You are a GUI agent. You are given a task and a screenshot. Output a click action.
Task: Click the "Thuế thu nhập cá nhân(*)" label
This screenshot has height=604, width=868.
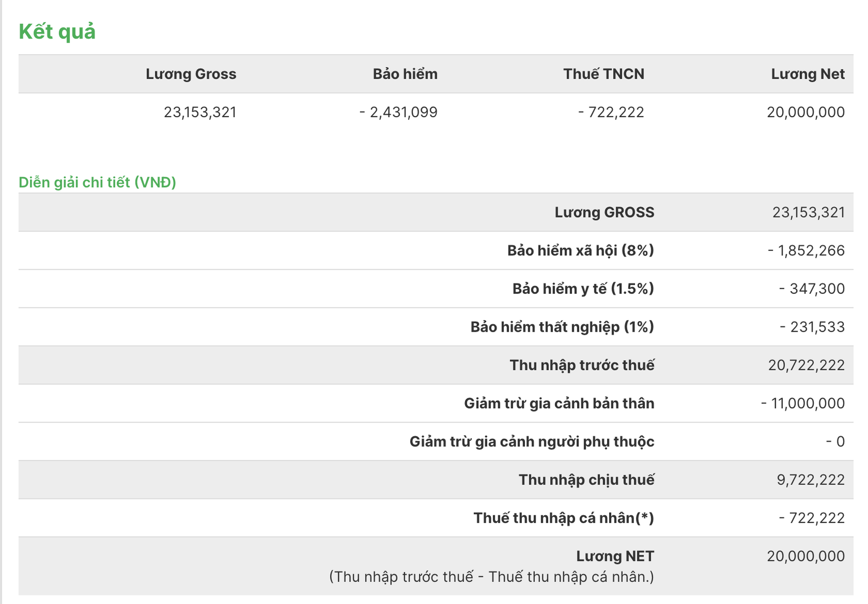(x=563, y=518)
